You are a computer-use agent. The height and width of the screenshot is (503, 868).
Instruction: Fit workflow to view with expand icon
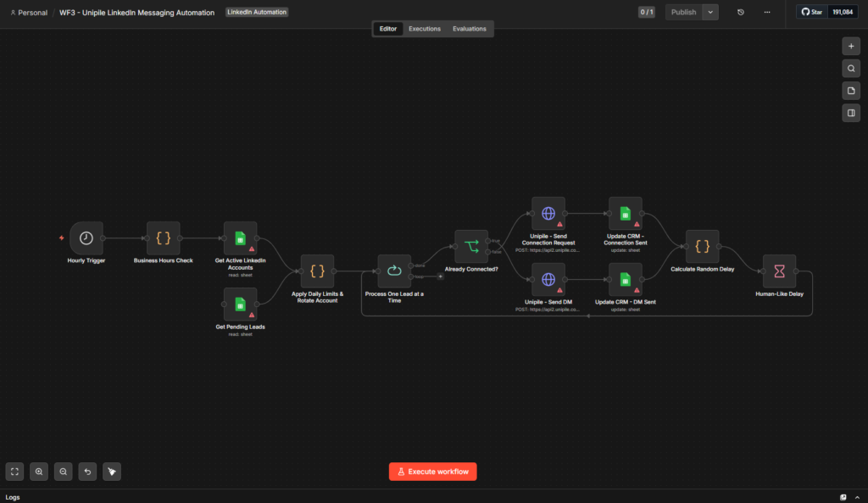pyautogui.click(x=15, y=472)
